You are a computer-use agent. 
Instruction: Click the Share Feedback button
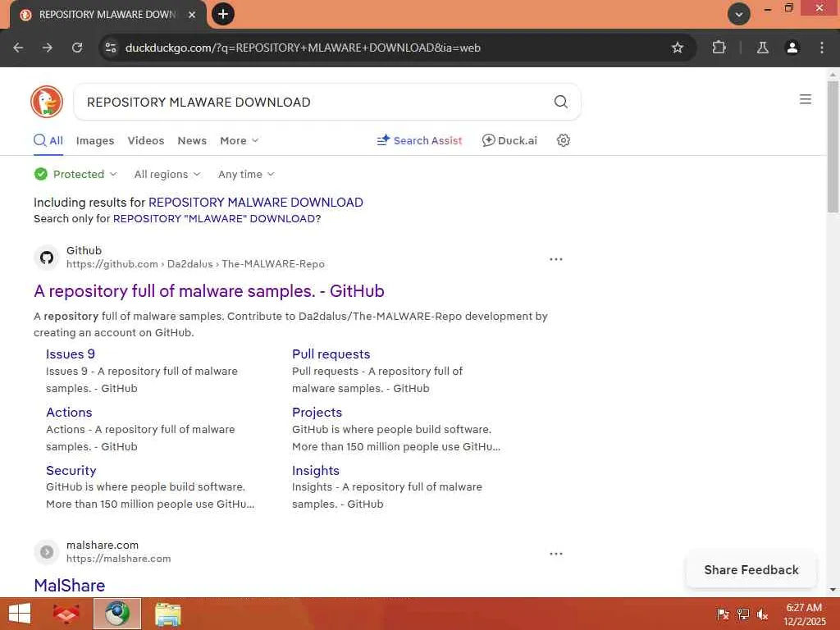(751, 570)
